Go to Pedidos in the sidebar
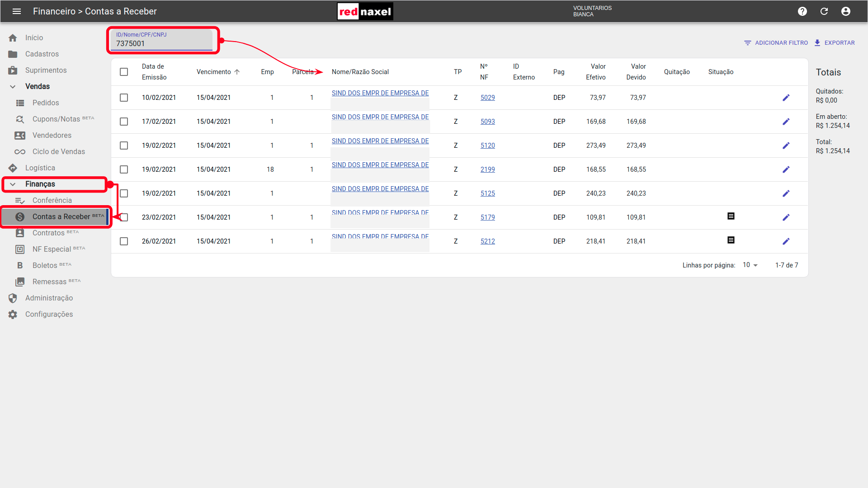Viewport: 868px width, 488px height. pyautogui.click(x=46, y=103)
